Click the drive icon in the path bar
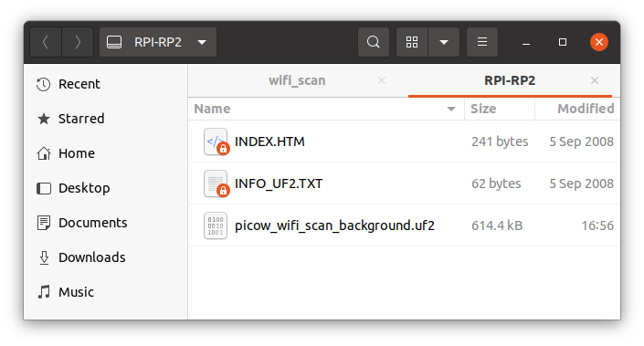This screenshot has height=346, width=644. pos(114,42)
